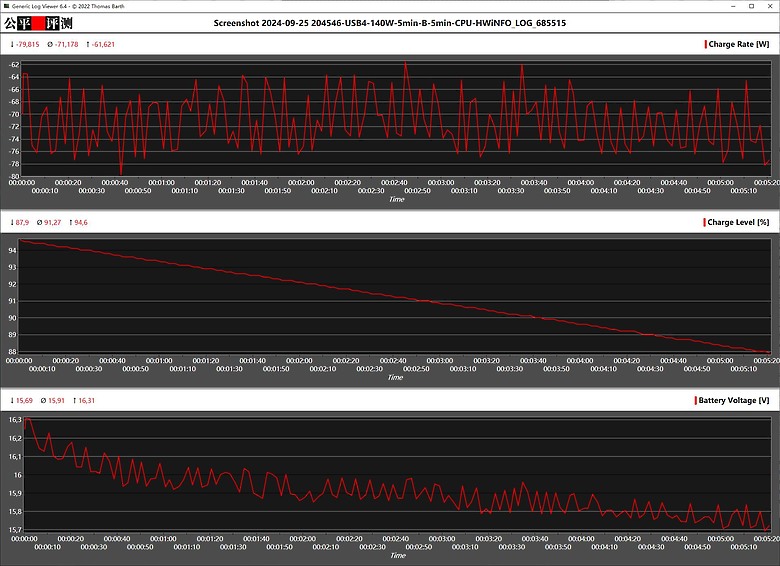Select the Charge Rate [W] legend label

739,44
